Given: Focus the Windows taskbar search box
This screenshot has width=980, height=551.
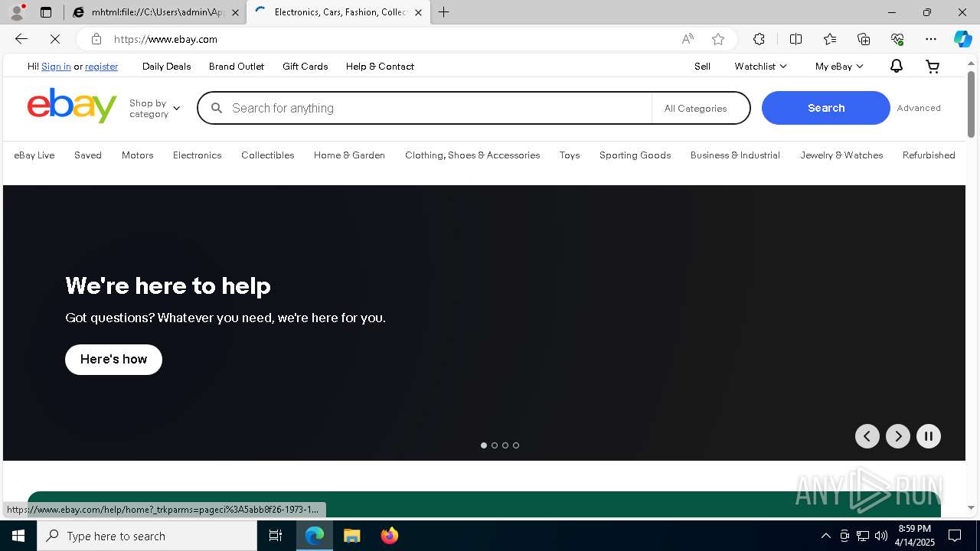Looking at the screenshot, I should click(147, 536).
